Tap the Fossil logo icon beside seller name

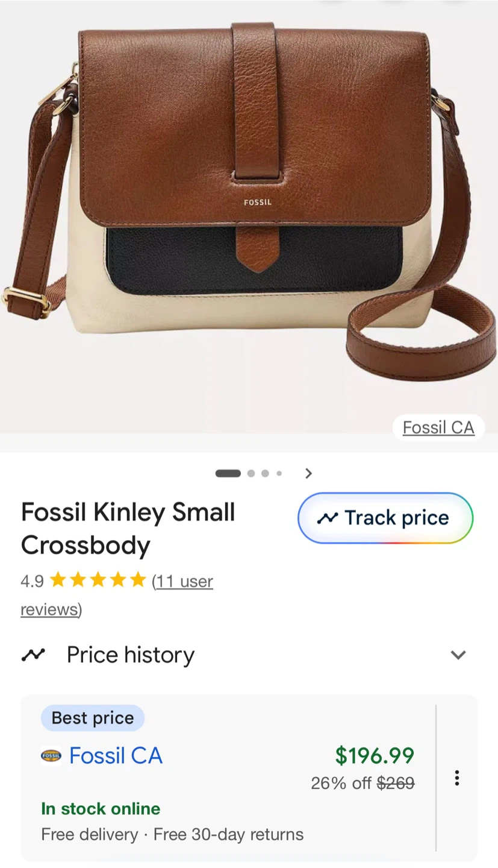(51, 755)
